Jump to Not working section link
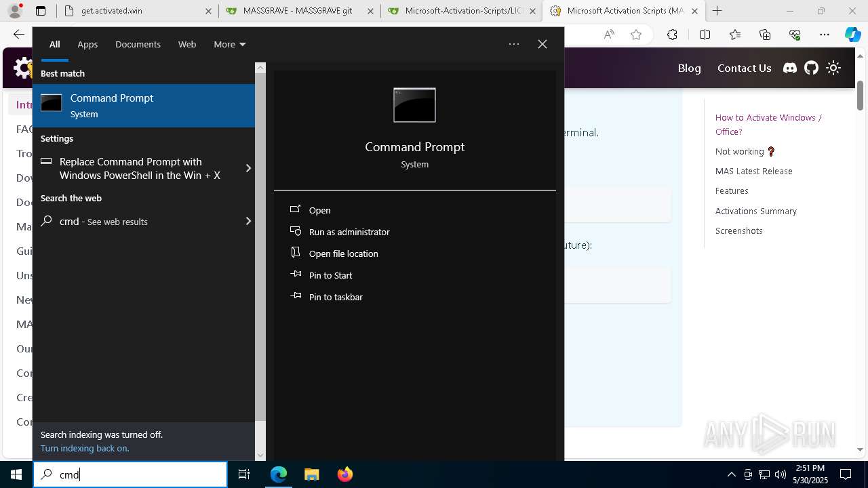This screenshot has height=488, width=868. (x=745, y=151)
